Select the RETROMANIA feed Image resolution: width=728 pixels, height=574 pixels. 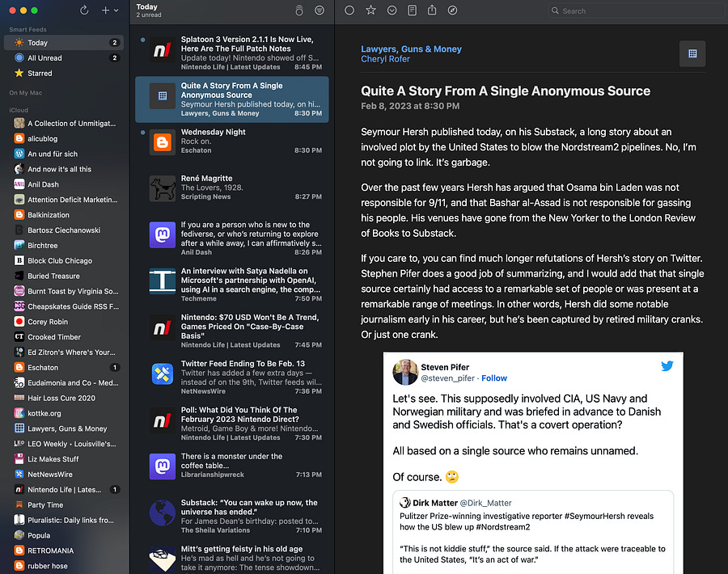tap(64, 551)
